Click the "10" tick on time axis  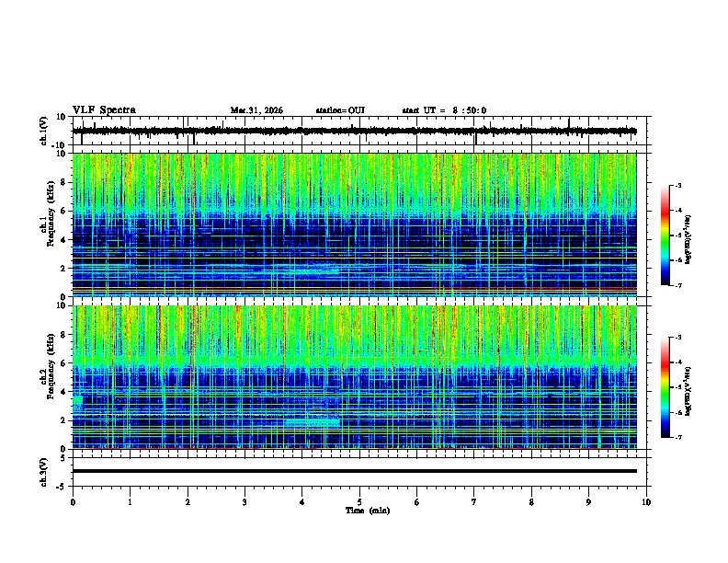[646, 502]
